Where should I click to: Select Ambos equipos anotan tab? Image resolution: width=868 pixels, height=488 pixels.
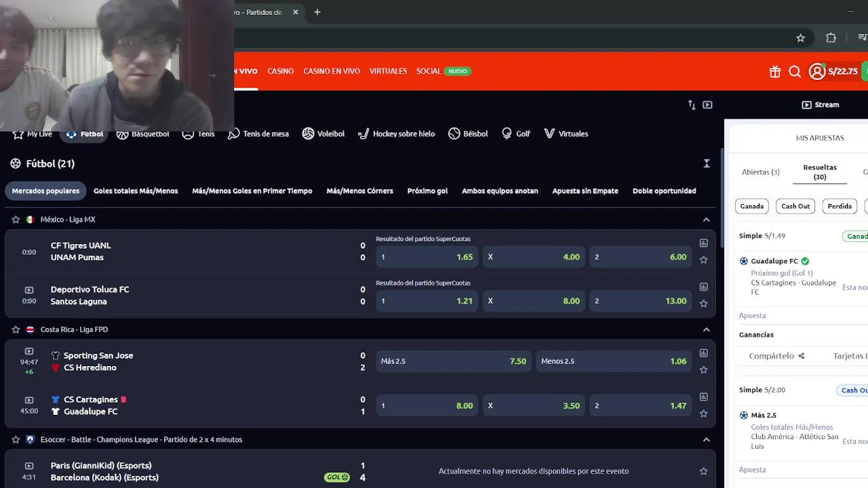tap(500, 191)
